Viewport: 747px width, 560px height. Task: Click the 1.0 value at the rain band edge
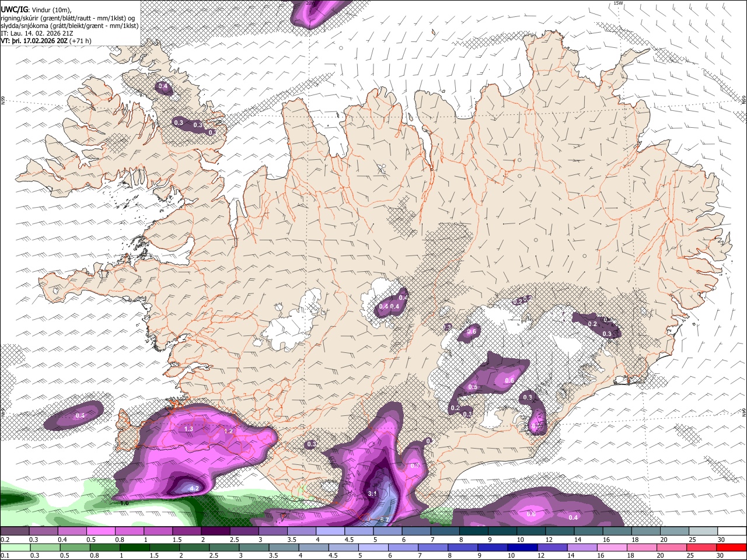pos(124,503)
